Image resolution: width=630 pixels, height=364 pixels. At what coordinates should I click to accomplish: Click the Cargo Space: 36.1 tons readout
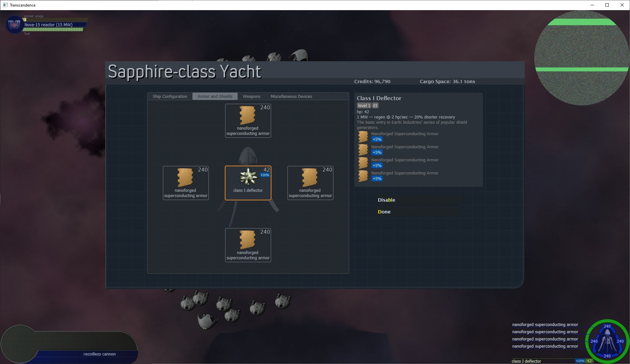tap(447, 82)
